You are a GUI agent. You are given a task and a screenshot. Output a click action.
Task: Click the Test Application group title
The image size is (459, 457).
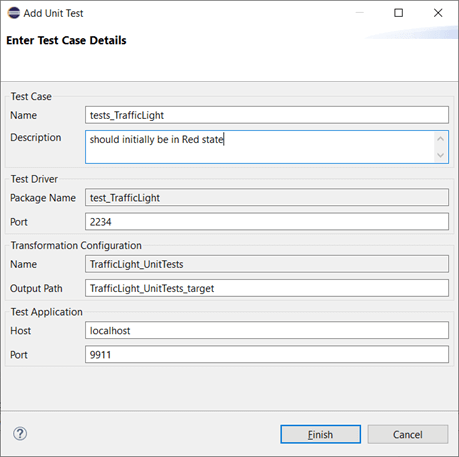click(x=47, y=312)
